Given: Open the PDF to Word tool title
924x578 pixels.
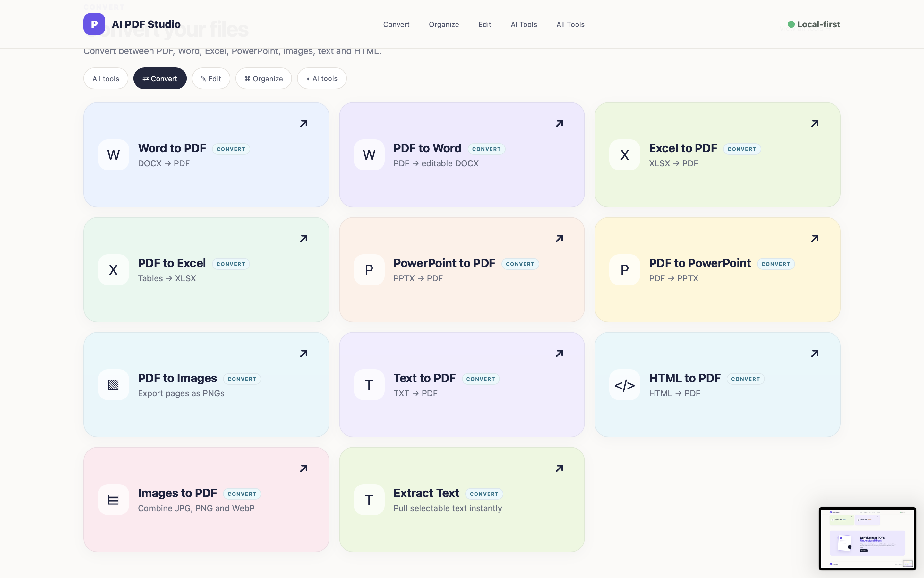Looking at the screenshot, I should click(427, 148).
